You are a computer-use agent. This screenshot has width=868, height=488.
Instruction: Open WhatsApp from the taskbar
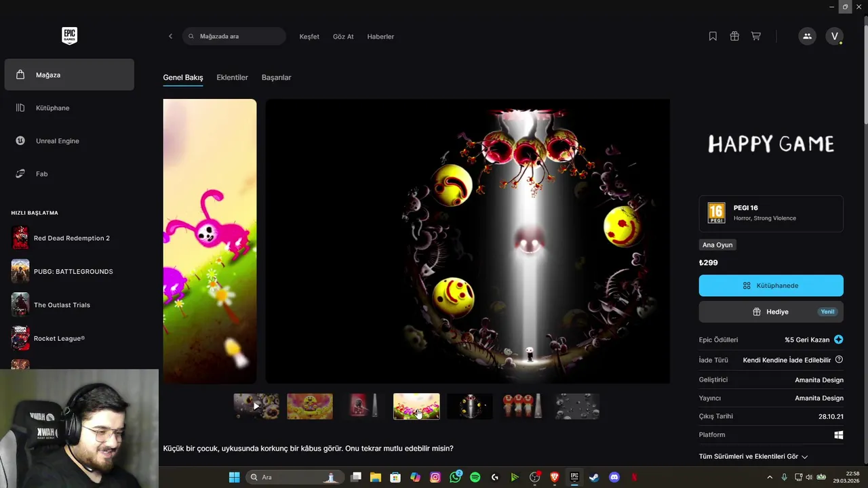(x=455, y=477)
